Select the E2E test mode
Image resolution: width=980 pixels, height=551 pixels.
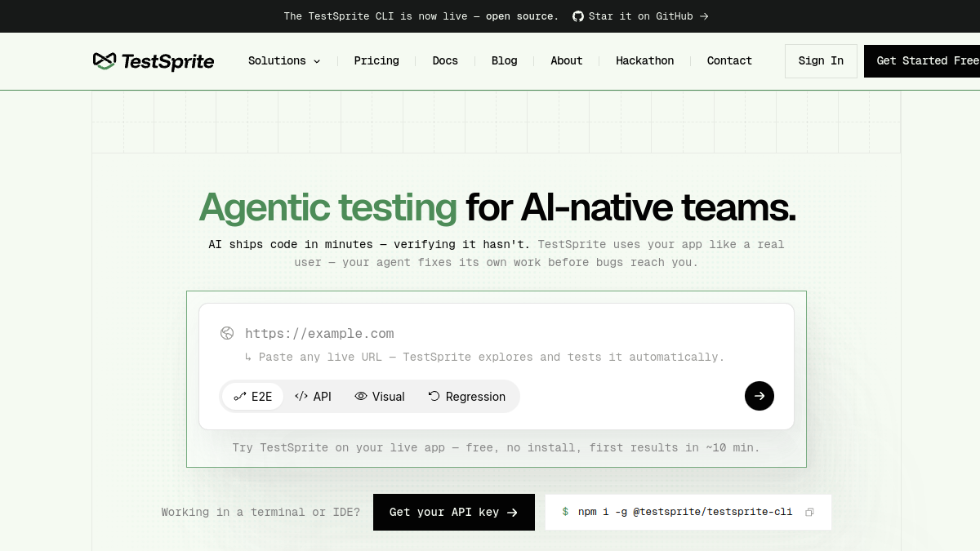coord(253,397)
